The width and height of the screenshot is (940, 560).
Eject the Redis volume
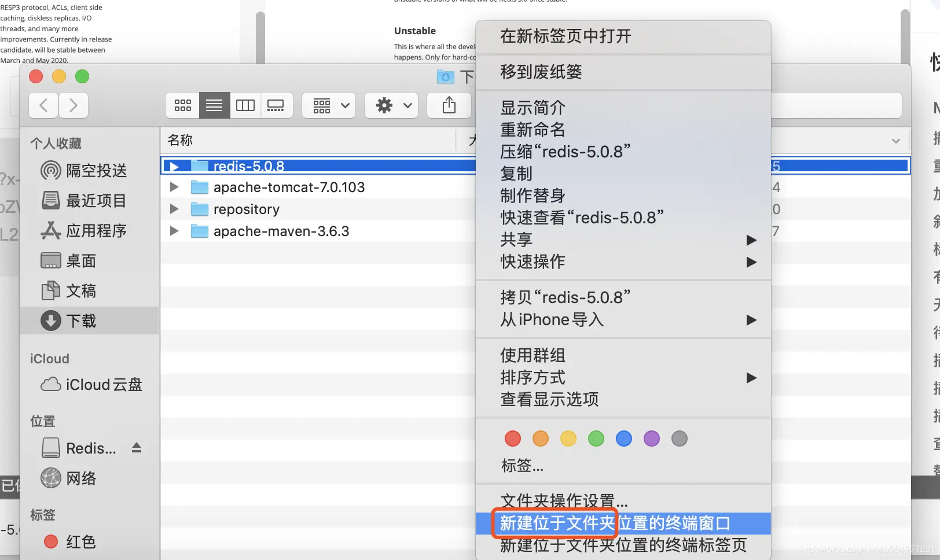coord(137,448)
